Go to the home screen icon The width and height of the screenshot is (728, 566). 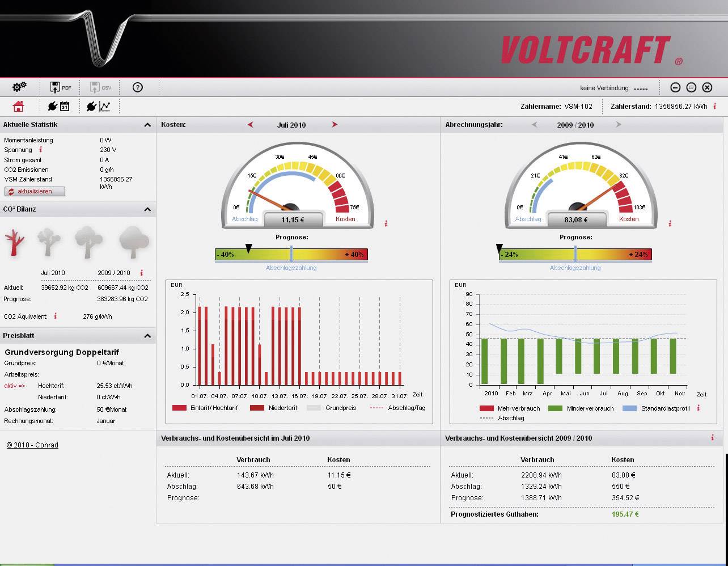point(19,106)
